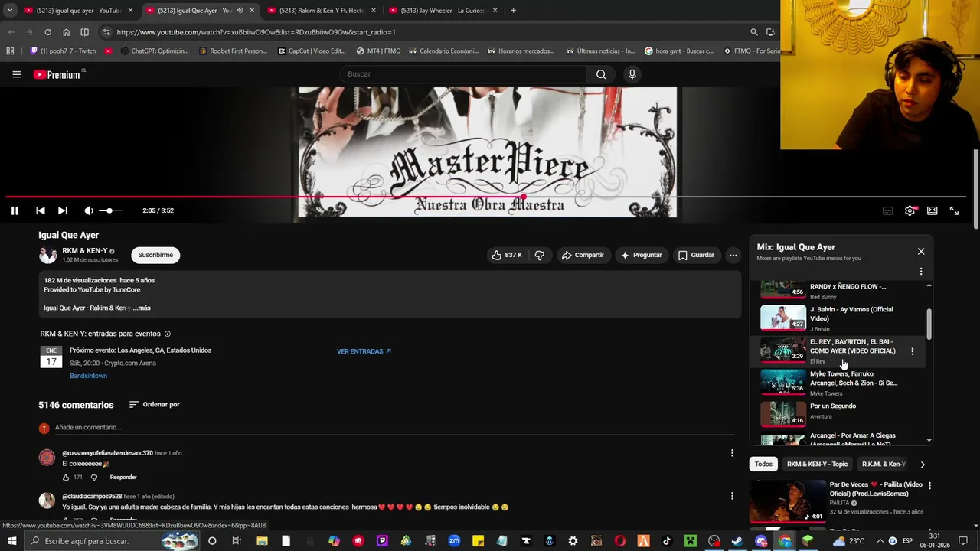This screenshot has height=551, width=980.
Task: Click the Windows taskbar search box
Action: [111, 541]
